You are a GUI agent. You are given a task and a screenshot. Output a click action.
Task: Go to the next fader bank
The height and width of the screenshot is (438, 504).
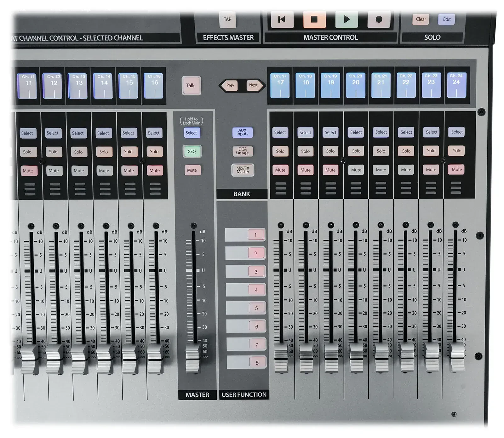[x=253, y=85]
